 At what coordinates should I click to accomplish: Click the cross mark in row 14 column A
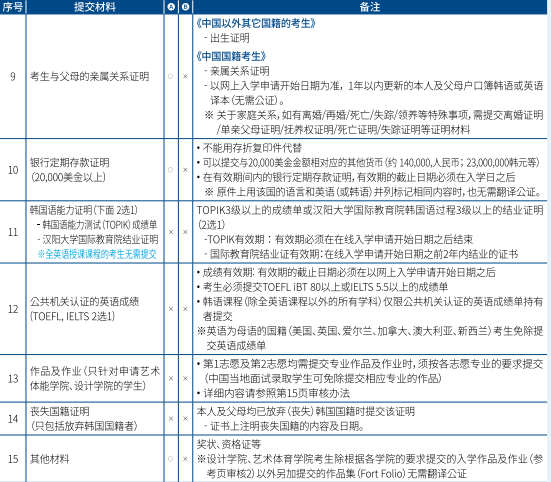tap(171, 418)
